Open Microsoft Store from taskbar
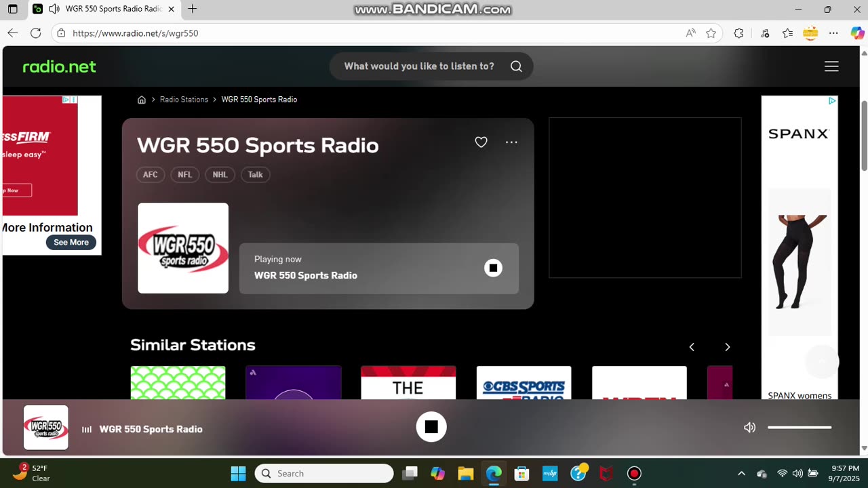This screenshot has height=488, width=868. point(521,473)
